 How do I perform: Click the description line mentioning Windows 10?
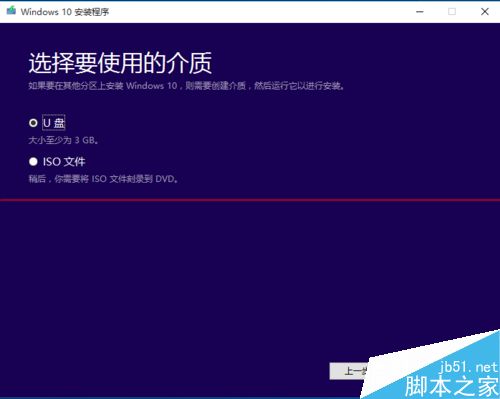[186, 86]
